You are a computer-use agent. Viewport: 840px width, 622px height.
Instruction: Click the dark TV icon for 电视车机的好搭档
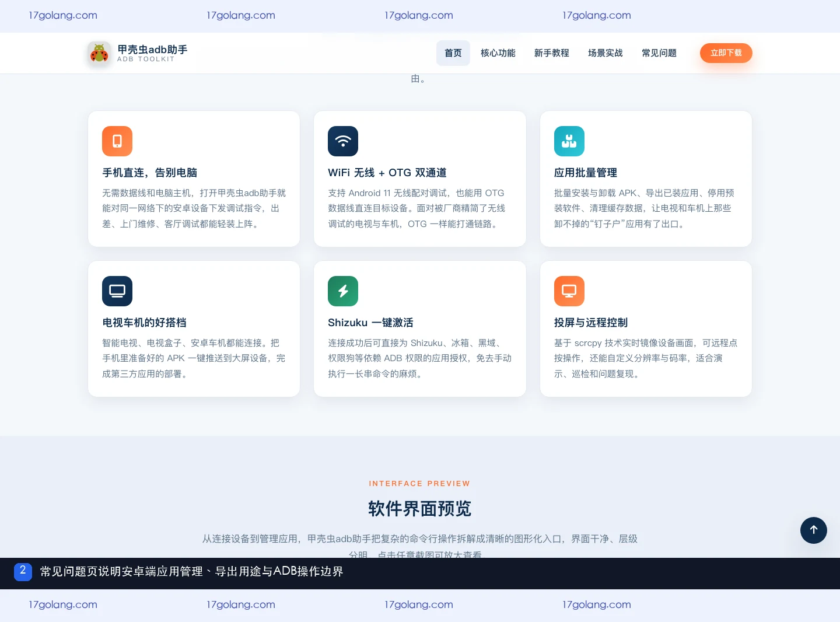pyautogui.click(x=117, y=291)
